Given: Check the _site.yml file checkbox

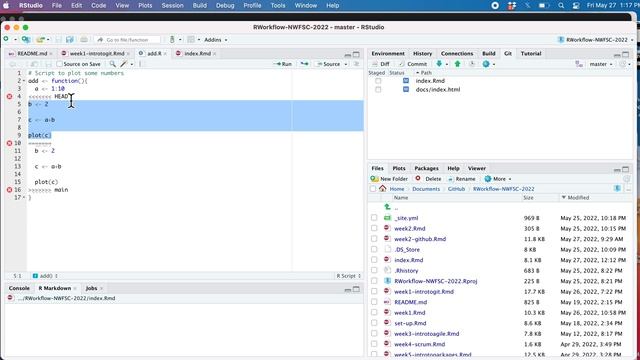Looking at the screenshot, I should (374, 218).
